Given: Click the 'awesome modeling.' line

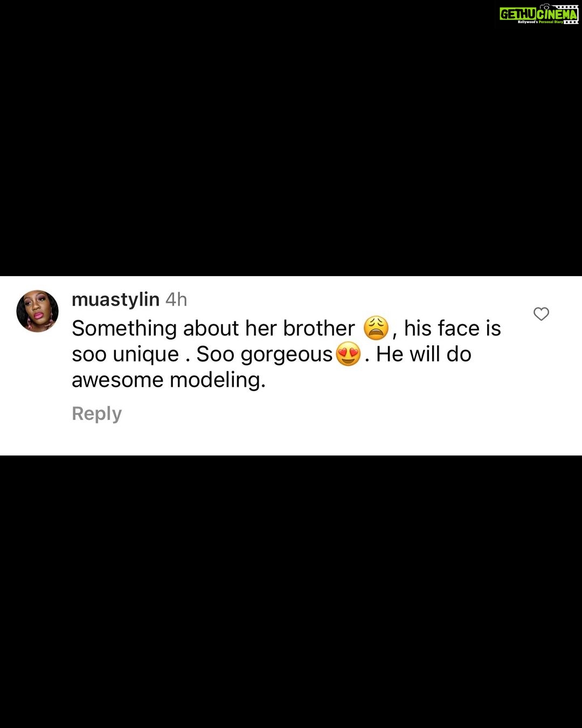Looking at the screenshot, I should (x=169, y=380).
